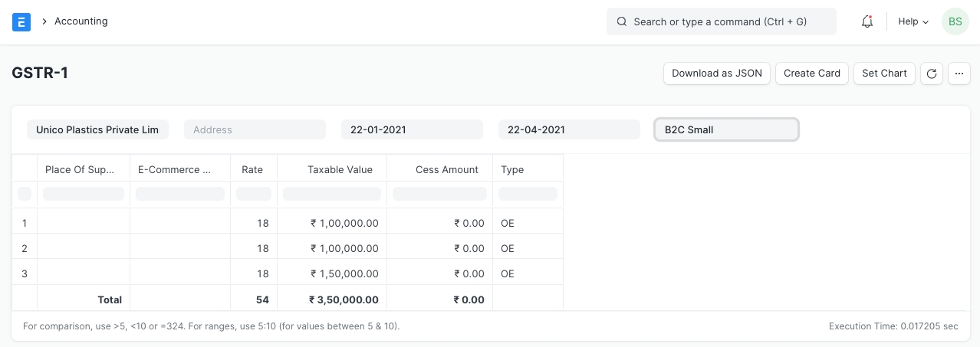The width and height of the screenshot is (980, 347).
Task: Click the ERPNext home logo icon
Action: coord(21,21)
